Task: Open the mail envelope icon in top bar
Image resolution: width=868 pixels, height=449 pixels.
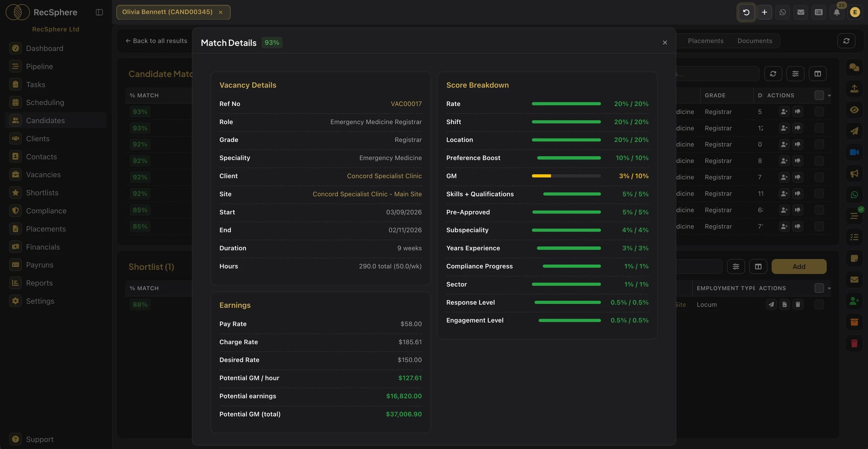Action: [x=801, y=12]
